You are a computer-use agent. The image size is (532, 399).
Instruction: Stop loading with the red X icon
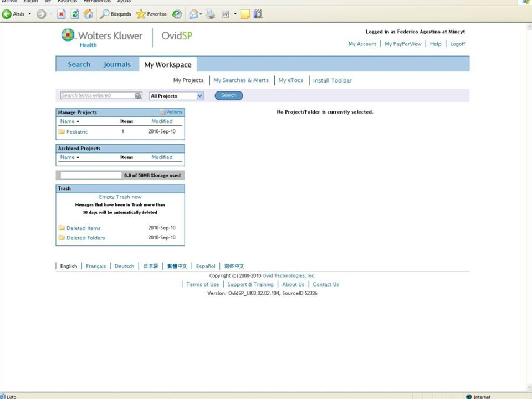[x=62, y=14]
